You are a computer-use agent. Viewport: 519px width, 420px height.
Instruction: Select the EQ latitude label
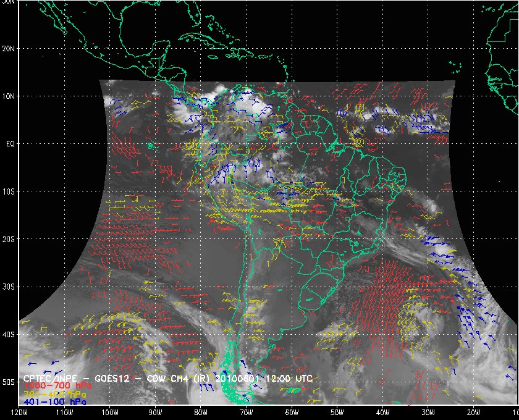[10, 143]
